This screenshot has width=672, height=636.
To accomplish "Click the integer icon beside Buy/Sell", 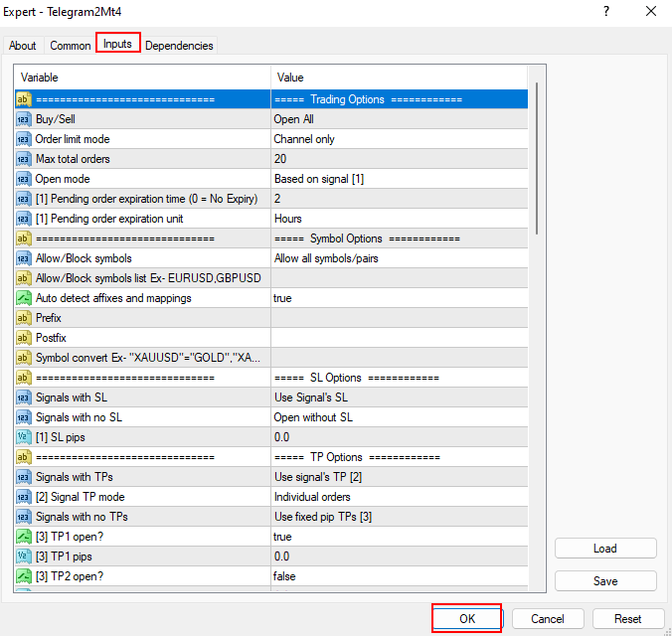I will coord(24,119).
